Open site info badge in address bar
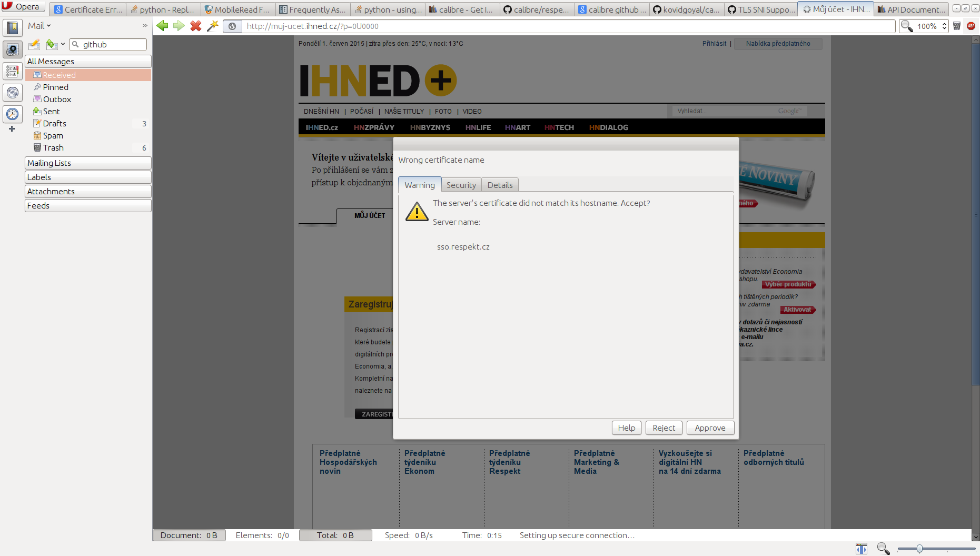Screen dimensions: 980x556 pos(232,26)
